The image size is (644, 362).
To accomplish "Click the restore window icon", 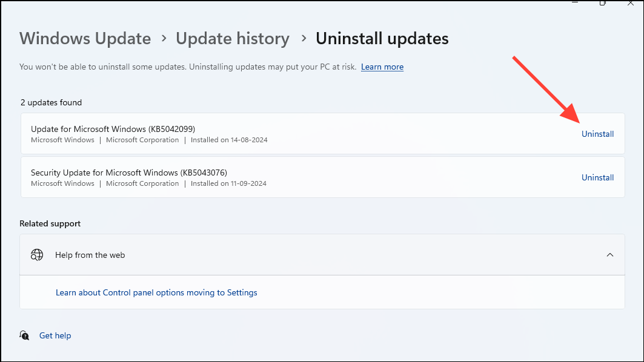I will tap(602, 3).
